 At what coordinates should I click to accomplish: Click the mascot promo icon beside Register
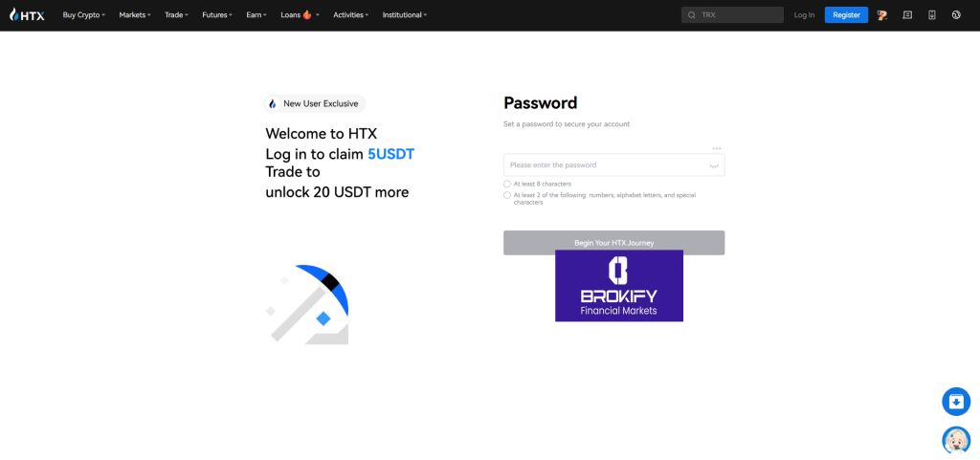click(x=882, y=15)
